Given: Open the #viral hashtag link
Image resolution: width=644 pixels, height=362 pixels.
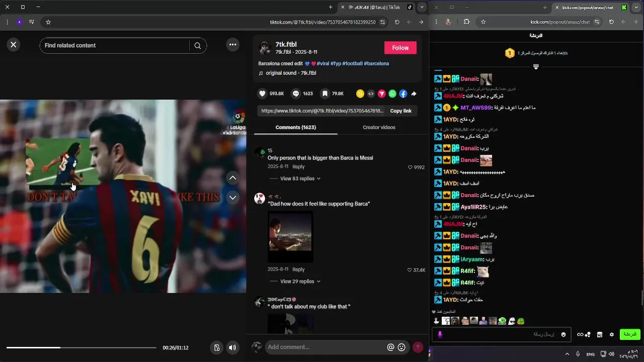Looking at the screenshot, I should pyautogui.click(x=323, y=64).
